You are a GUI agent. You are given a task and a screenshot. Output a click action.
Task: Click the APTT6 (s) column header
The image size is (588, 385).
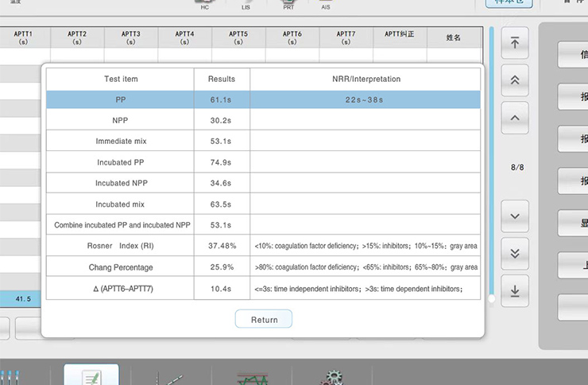tap(292, 37)
